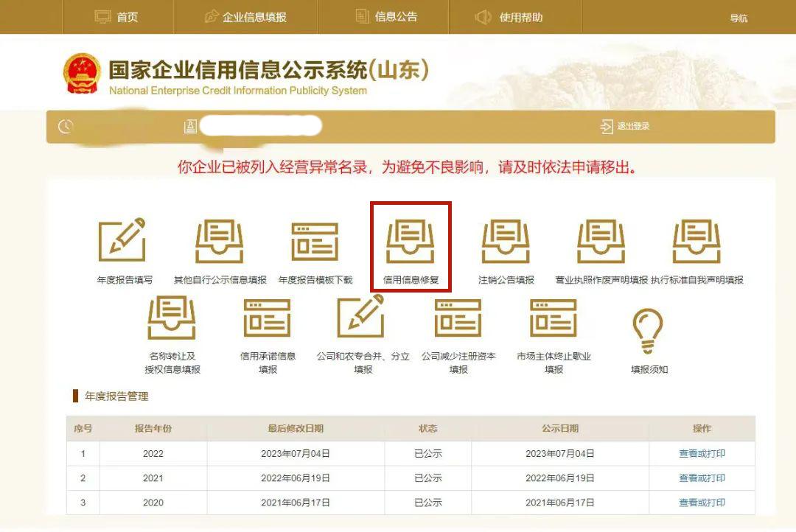Open the 企业信息填报 menu
The image size is (796, 532).
[246, 16]
